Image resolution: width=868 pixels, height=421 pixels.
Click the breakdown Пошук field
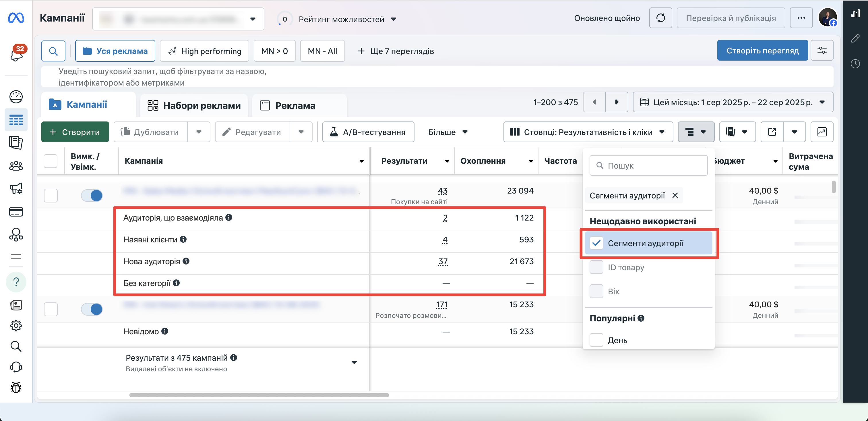[648, 165]
